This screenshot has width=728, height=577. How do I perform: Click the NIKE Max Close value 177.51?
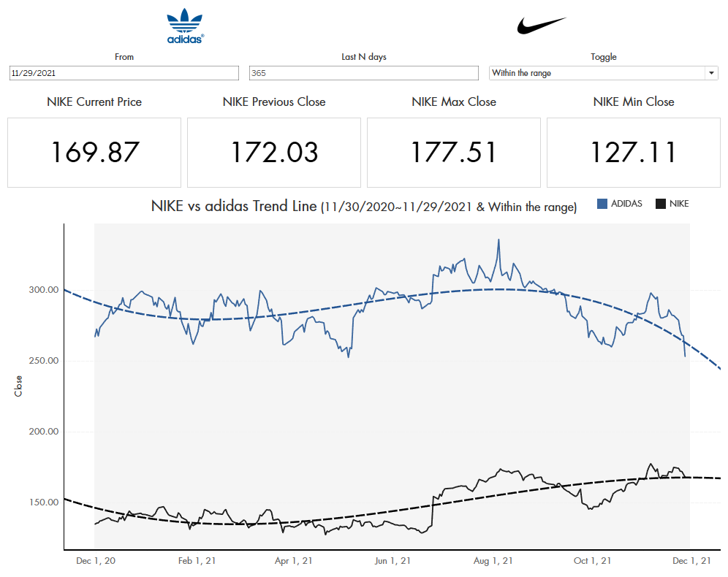coord(454,152)
